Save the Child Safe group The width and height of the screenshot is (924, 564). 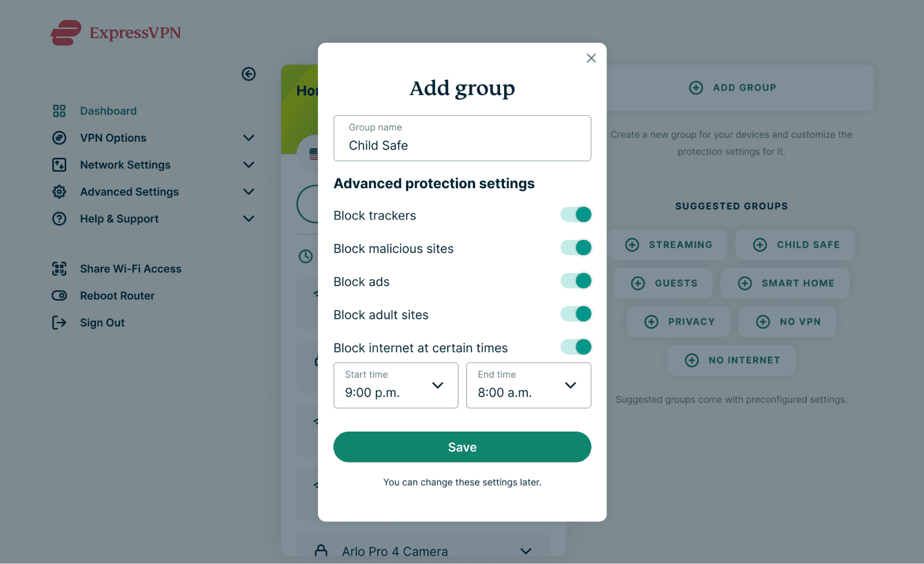462,447
